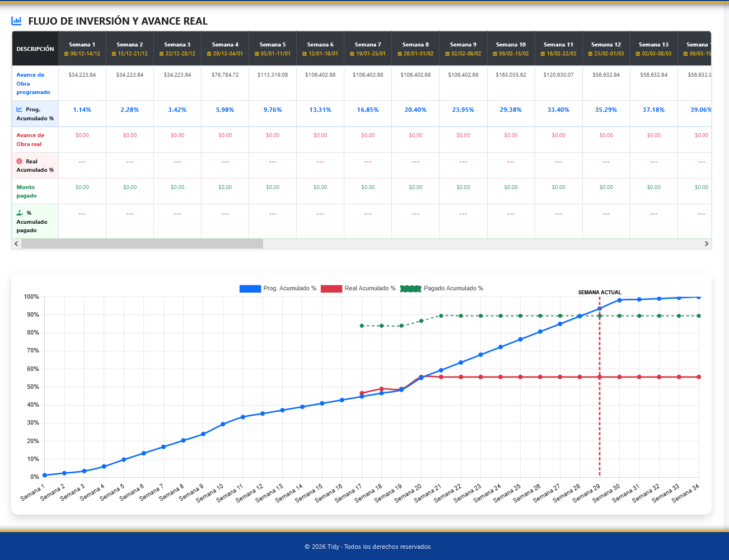
Task: Click the hand-coin icon in % Acumulado pagado row
Action: (20, 213)
